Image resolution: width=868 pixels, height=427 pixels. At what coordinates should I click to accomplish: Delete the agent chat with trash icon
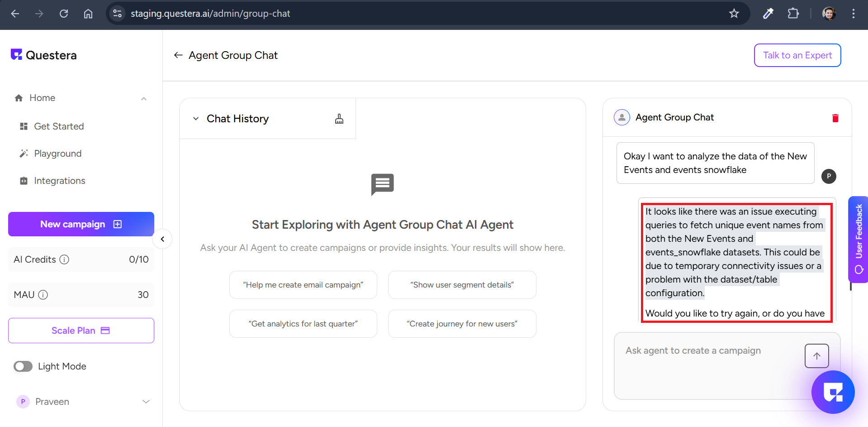click(835, 118)
